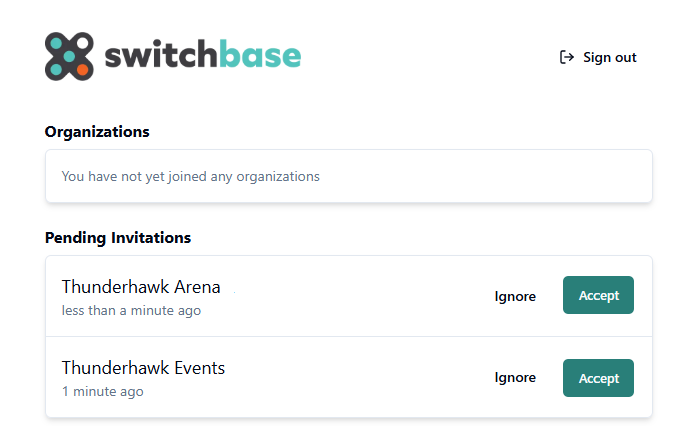Viewport: 695px width, 426px height.
Task: Click the Pending Invitations heading
Action: (x=118, y=238)
